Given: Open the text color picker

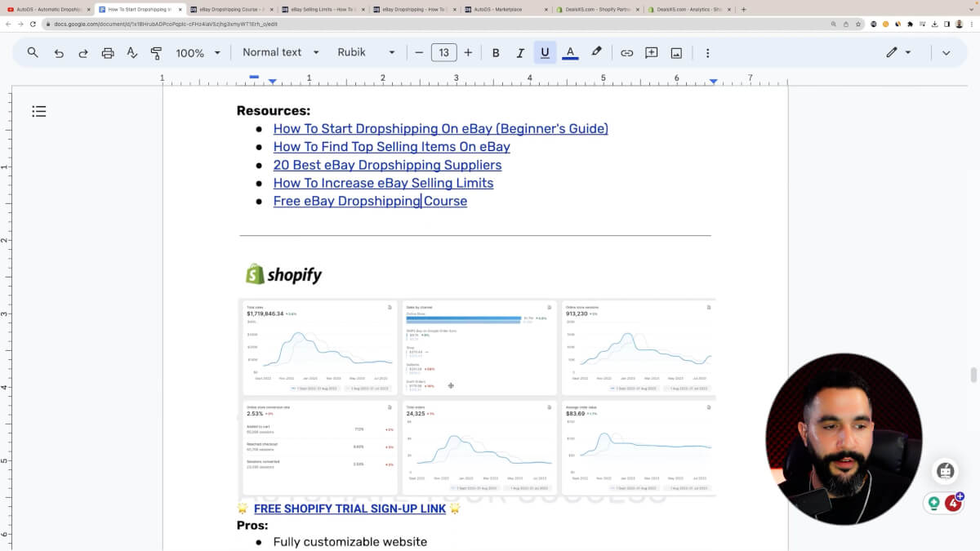Looking at the screenshot, I should pos(570,52).
